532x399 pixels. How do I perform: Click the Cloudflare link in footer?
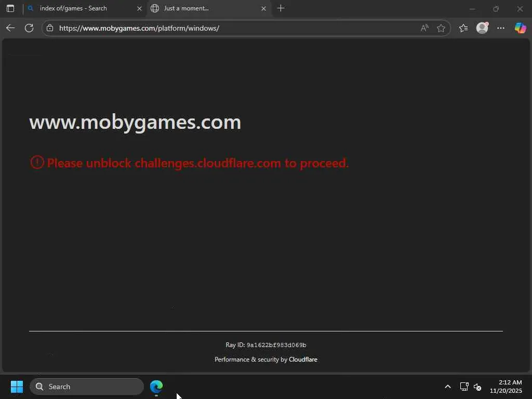coord(303,360)
